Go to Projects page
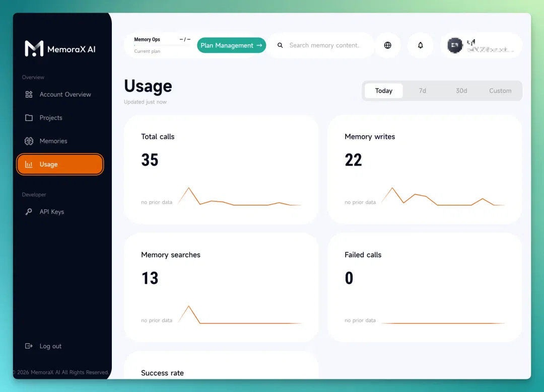The image size is (544, 392). point(59,118)
